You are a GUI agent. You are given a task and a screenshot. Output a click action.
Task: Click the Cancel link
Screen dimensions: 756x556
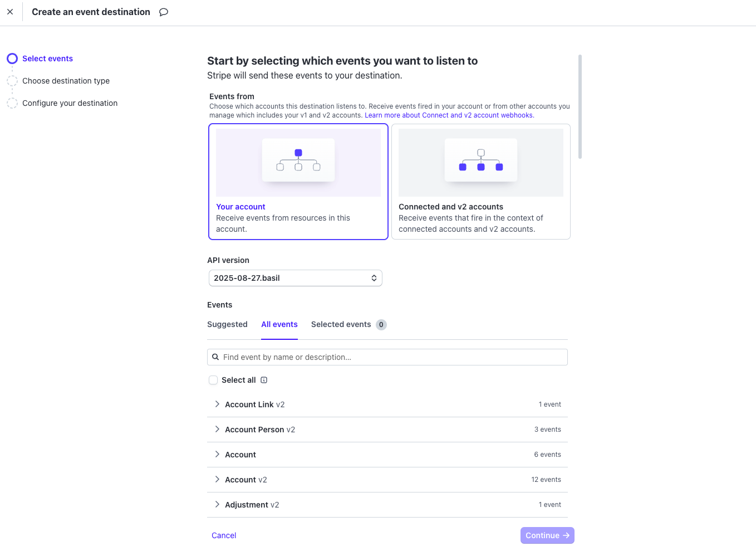point(224,535)
